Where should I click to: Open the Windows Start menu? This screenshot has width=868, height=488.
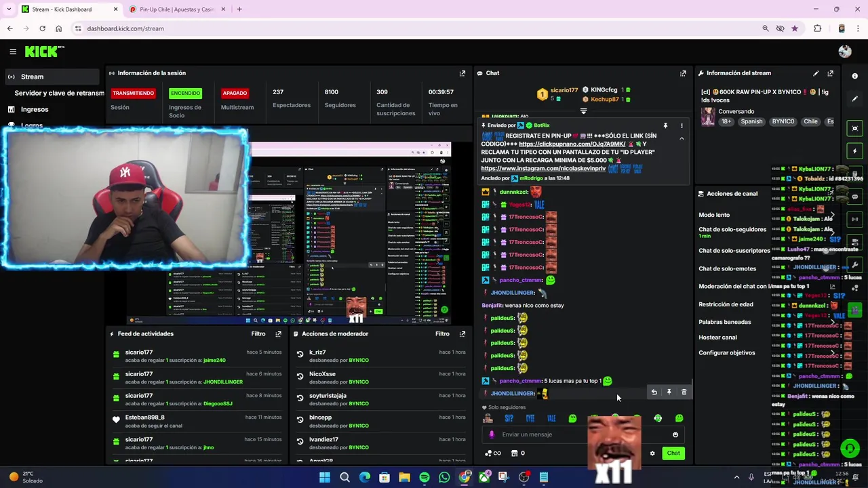(325, 478)
